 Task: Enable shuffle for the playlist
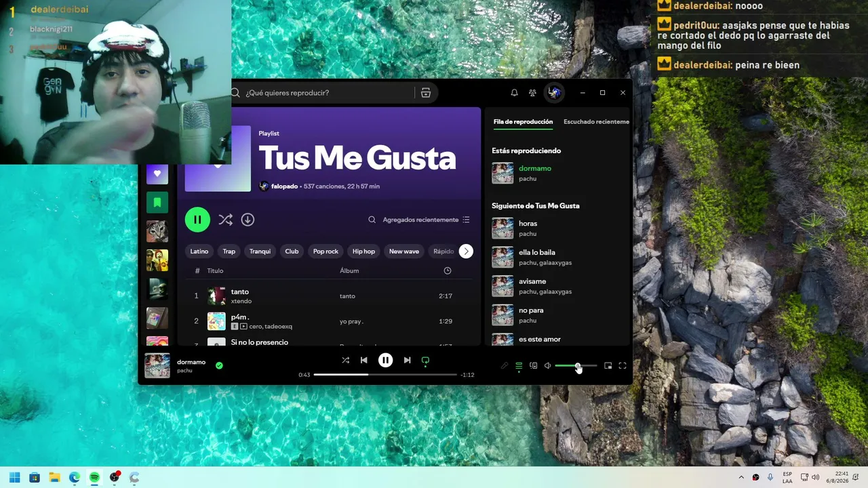pyautogui.click(x=226, y=220)
